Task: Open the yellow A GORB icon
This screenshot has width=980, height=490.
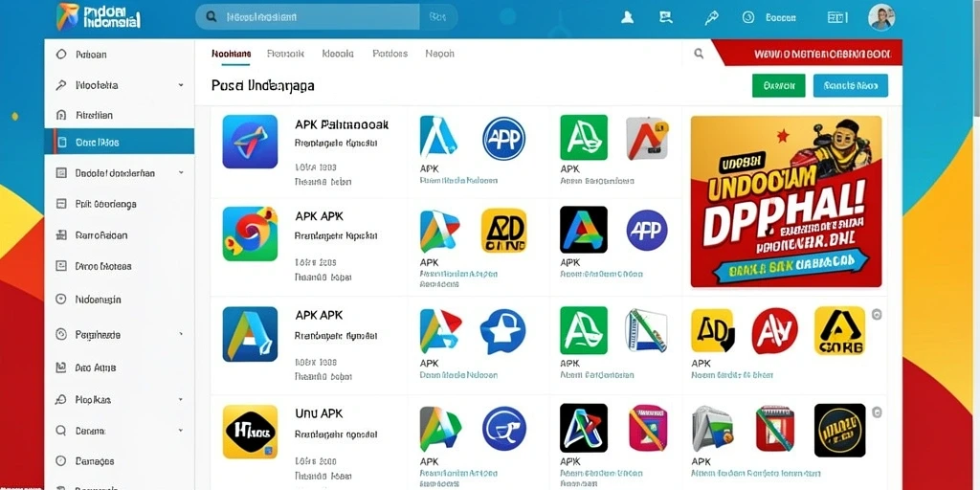Action: click(840, 330)
